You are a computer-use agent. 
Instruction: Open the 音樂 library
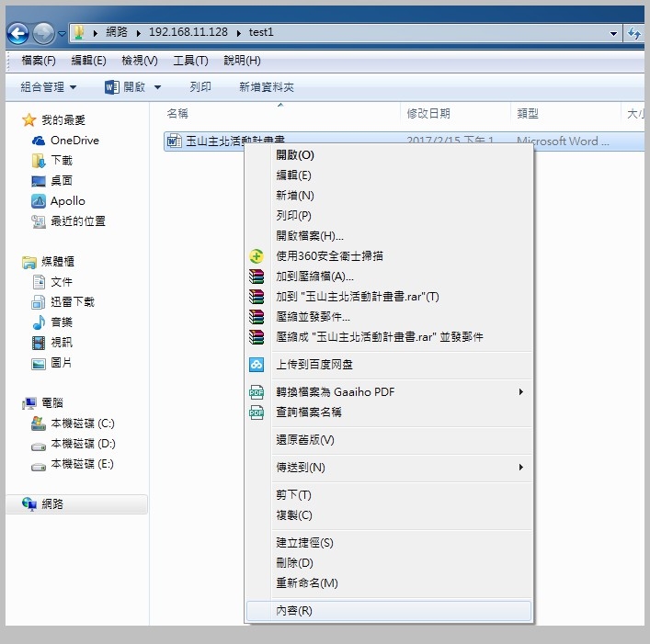52,322
